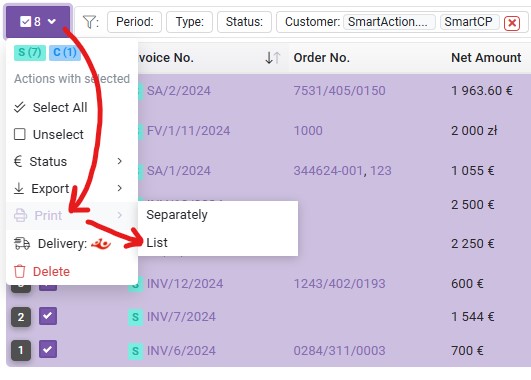Click invoice number SA/2/2024
Viewport: 531px width, 380px height.
(178, 91)
